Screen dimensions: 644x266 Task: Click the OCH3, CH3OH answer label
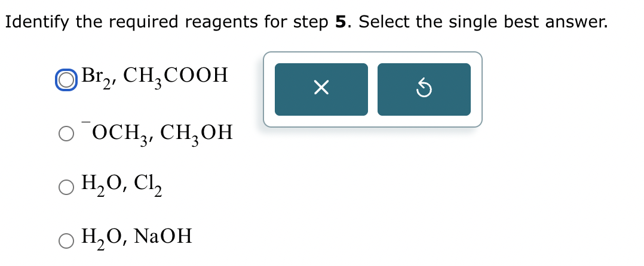(x=157, y=133)
